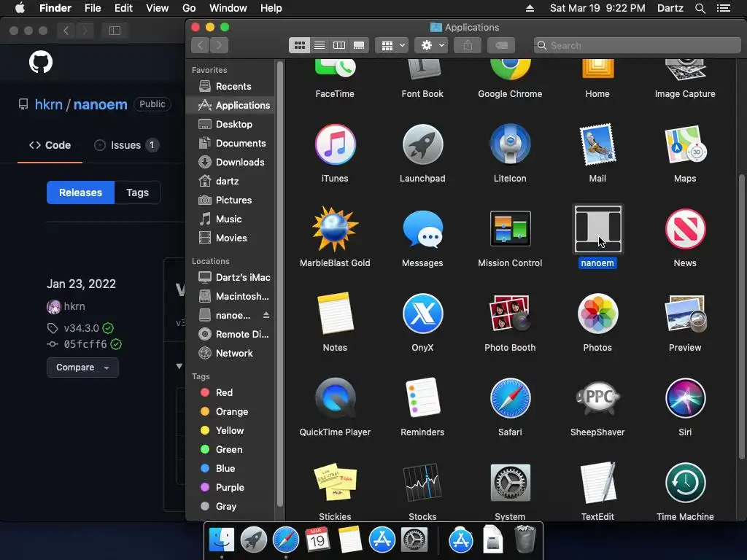747x560 pixels.
Task: Open the Edit menu
Action: (x=123, y=8)
